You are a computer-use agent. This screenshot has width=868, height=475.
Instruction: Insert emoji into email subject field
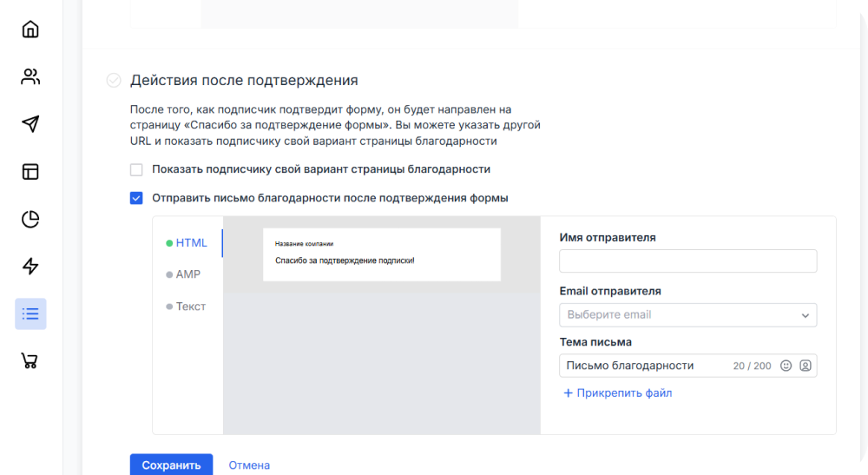pos(786,366)
